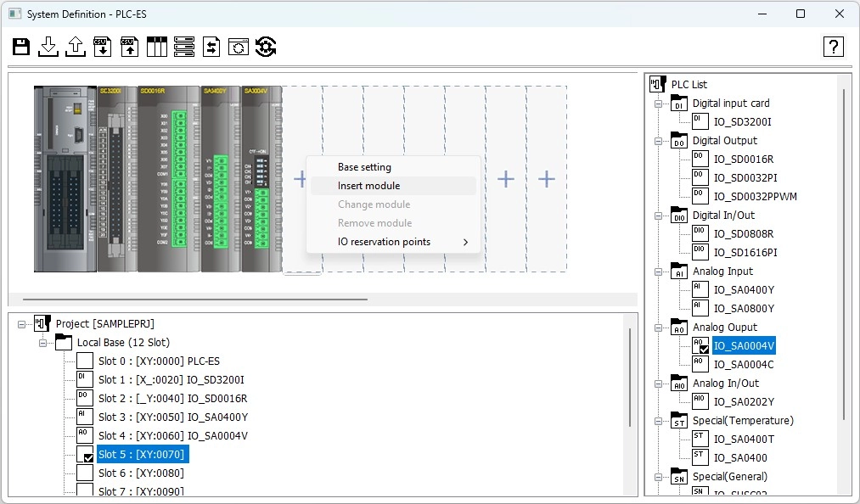Toggle the checkbox for Slot 0 PLC-ES

click(x=84, y=361)
